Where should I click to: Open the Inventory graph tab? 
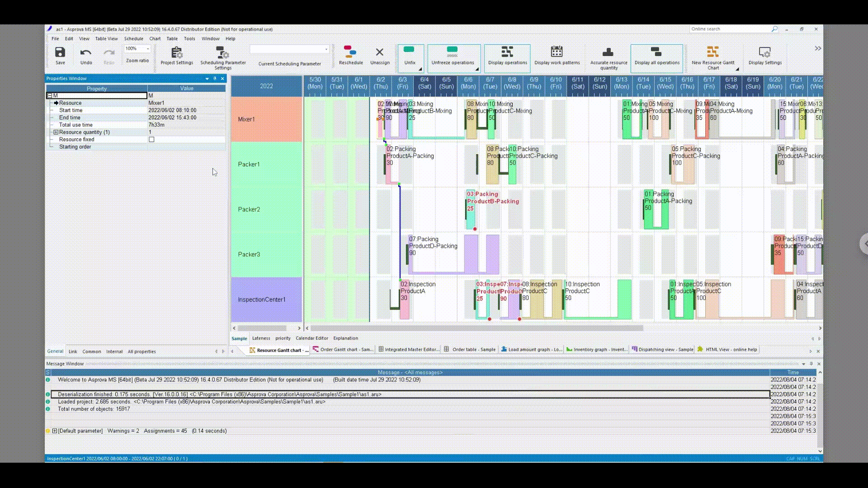click(x=596, y=350)
